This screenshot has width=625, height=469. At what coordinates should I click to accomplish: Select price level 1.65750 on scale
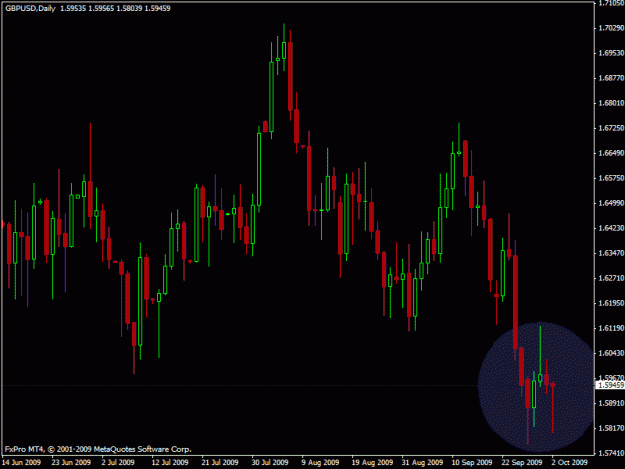pyautogui.click(x=611, y=178)
